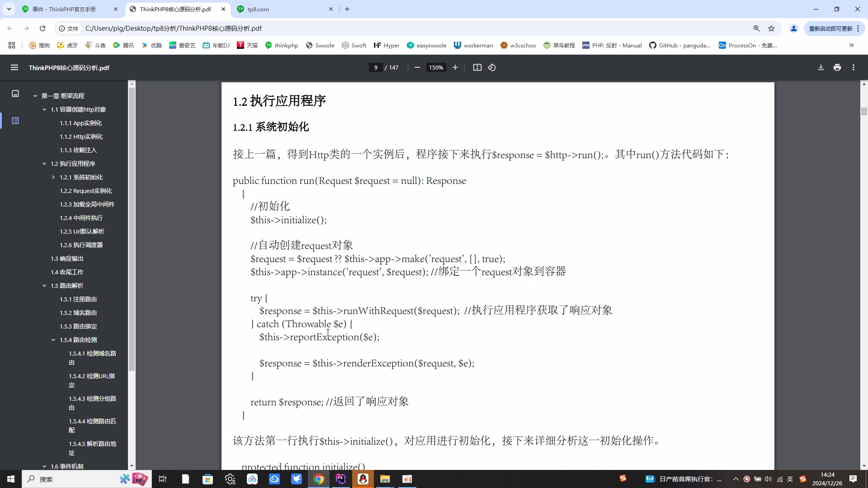
Task: Collapse the 1.6 事件机制 section
Action: click(x=44, y=466)
